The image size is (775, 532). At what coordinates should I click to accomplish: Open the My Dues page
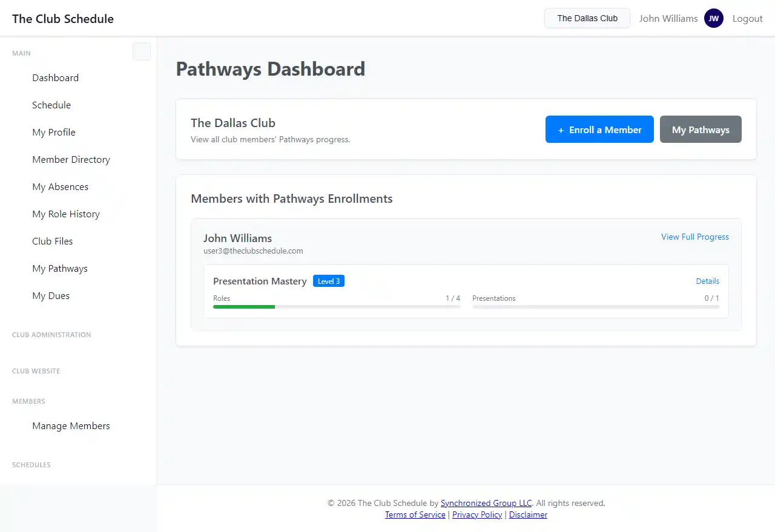tap(51, 295)
